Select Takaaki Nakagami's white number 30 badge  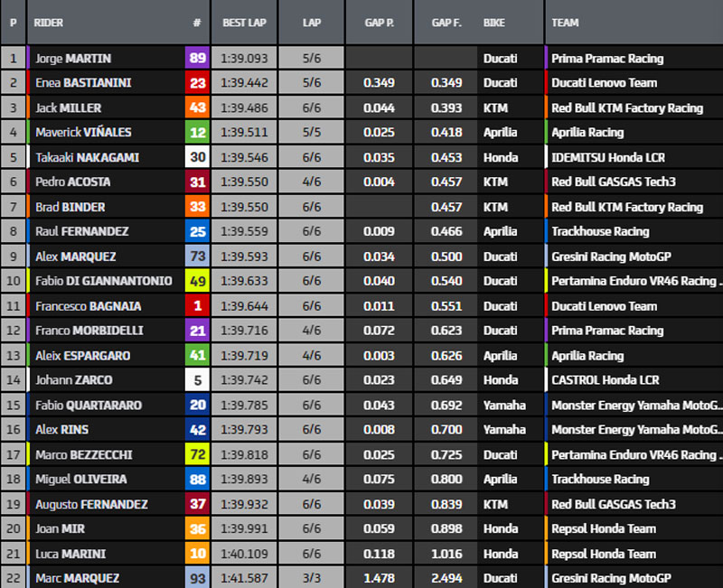tap(197, 157)
